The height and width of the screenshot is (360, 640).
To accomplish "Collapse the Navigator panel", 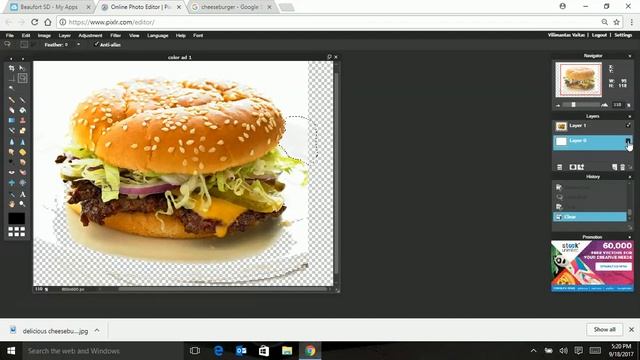I will (630, 56).
